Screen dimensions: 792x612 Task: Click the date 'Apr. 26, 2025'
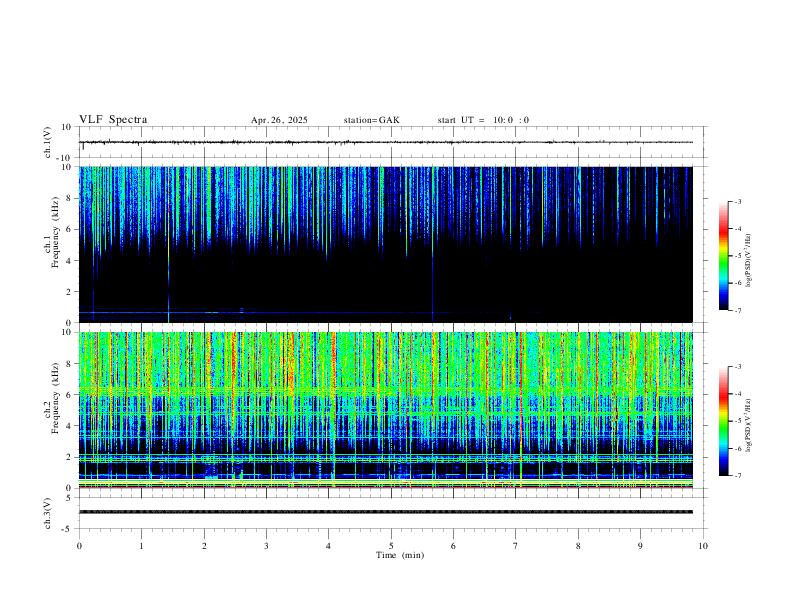click(x=279, y=120)
